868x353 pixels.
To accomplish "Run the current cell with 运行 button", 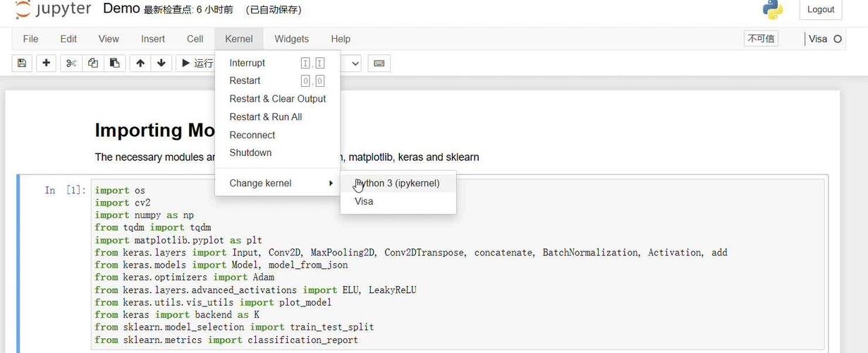I will click(x=196, y=63).
